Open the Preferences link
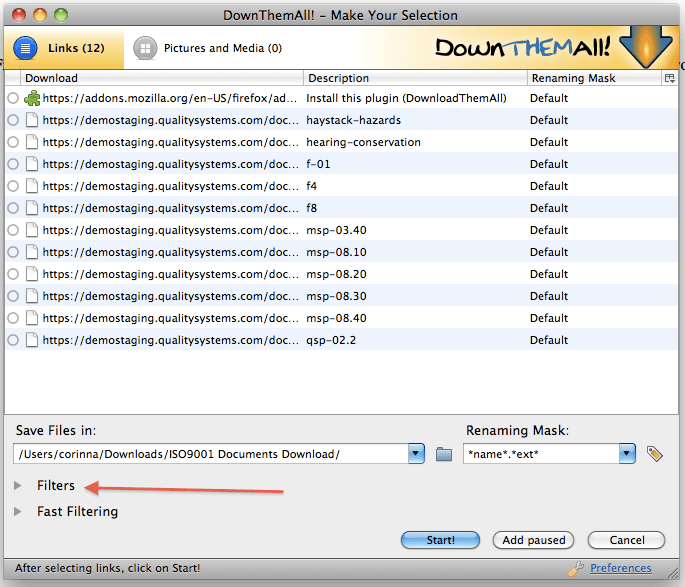The width and height of the screenshot is (685, 587). (x=620, y=568)
